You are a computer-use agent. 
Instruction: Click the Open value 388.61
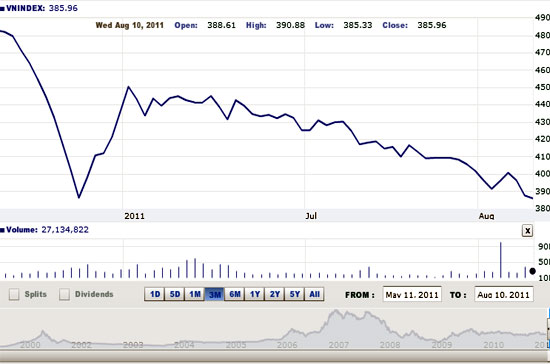[x=221, y=25]
